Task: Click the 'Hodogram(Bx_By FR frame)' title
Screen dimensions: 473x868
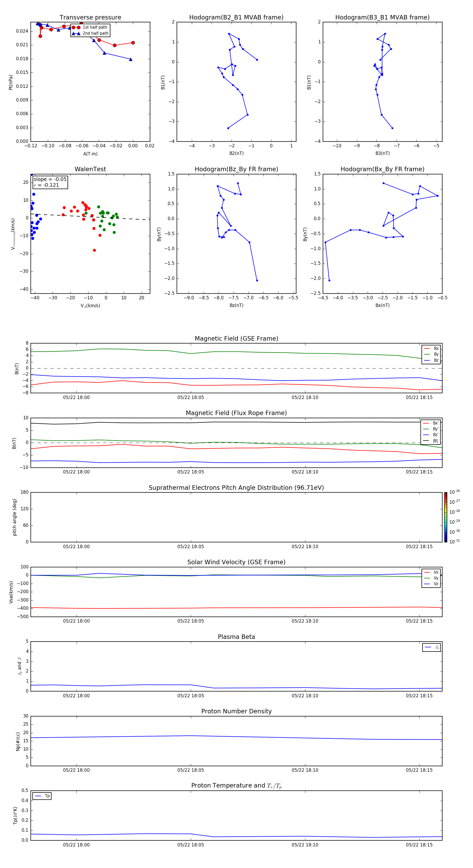Action: pos(382,169)
